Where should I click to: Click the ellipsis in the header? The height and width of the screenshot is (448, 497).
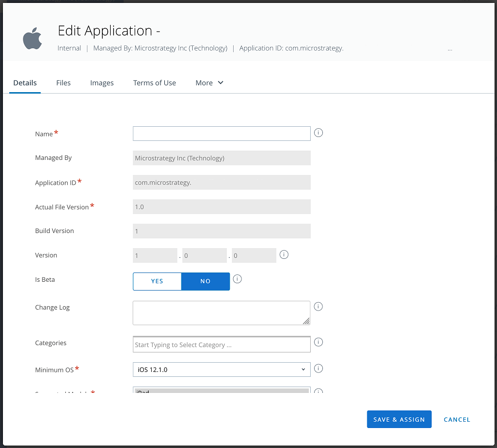(x=450, y=50)
